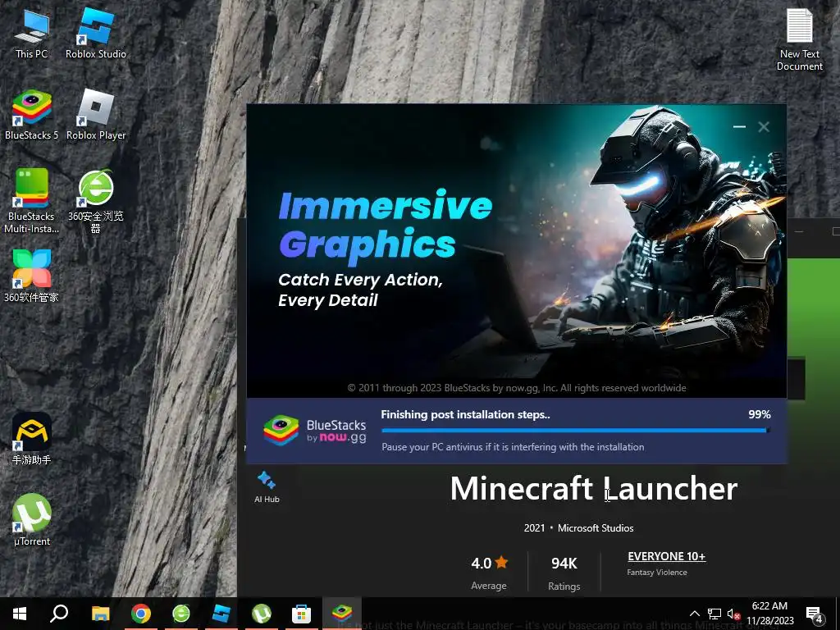The width and height of the screenshot is (840, 630).
Task: Open µTorrent from taskbar
Action: pos(262,614)
